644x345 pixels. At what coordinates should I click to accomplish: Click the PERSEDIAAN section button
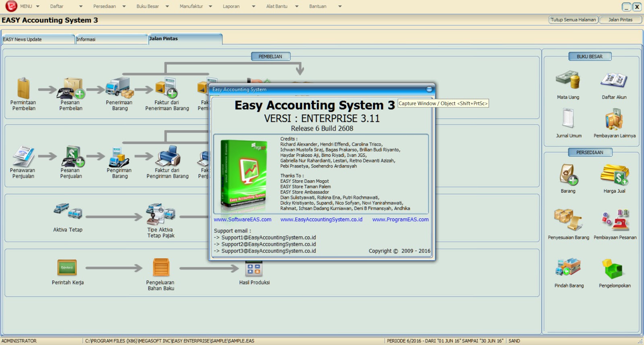tap(590, 152)
